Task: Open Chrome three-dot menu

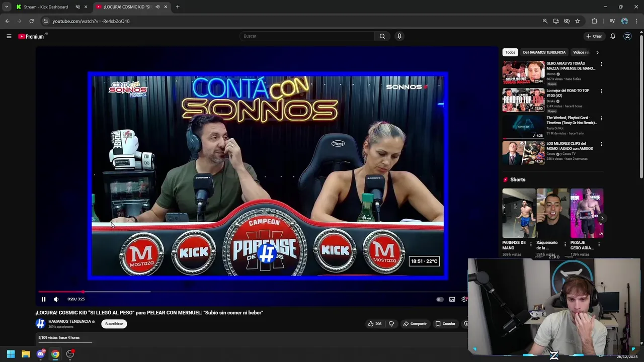Action: pos(637,21)
